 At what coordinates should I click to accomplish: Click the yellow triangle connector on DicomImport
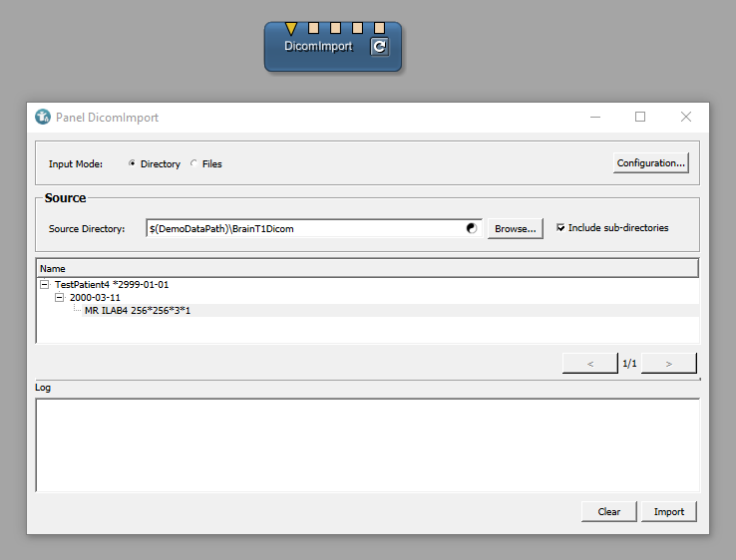[x=291, y=28]
